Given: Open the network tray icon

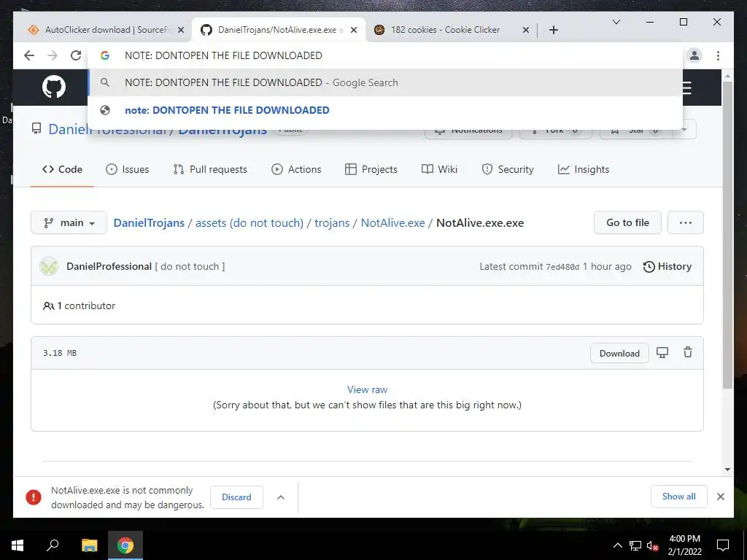Looking at the screenshot, I should [635, 545].
